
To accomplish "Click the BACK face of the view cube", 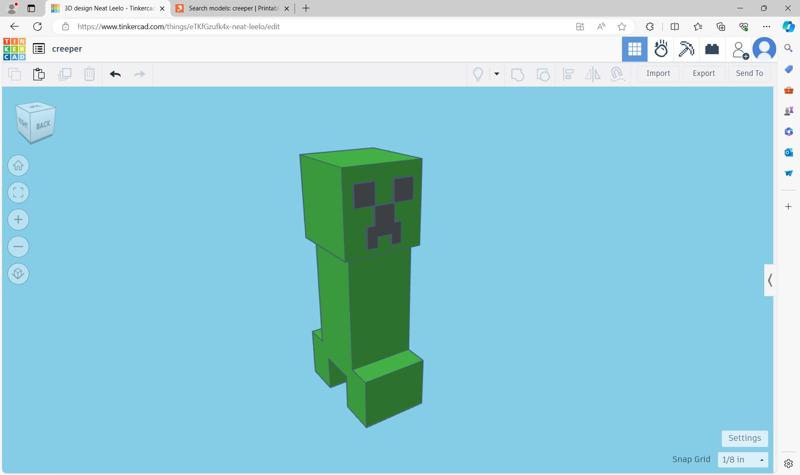I will pos(43,125).
